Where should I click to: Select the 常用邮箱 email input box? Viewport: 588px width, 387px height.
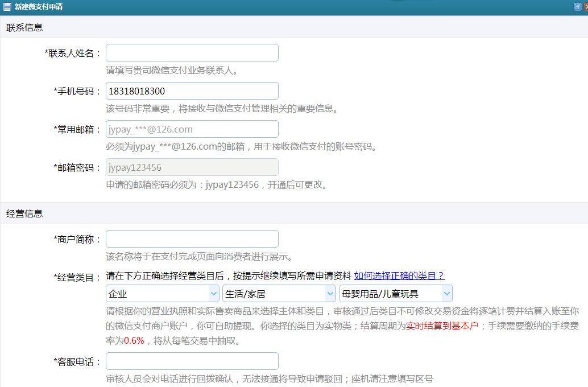[192, 129]
